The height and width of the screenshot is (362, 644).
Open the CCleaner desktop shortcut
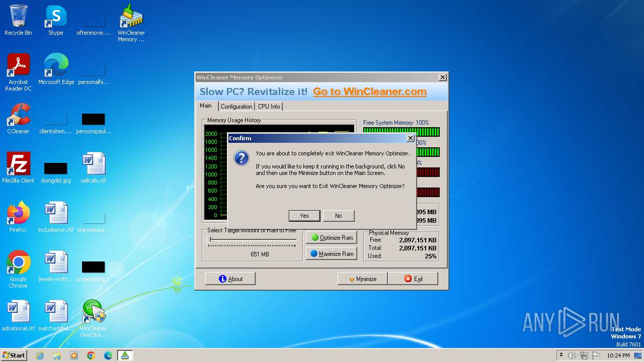[18, 119]
